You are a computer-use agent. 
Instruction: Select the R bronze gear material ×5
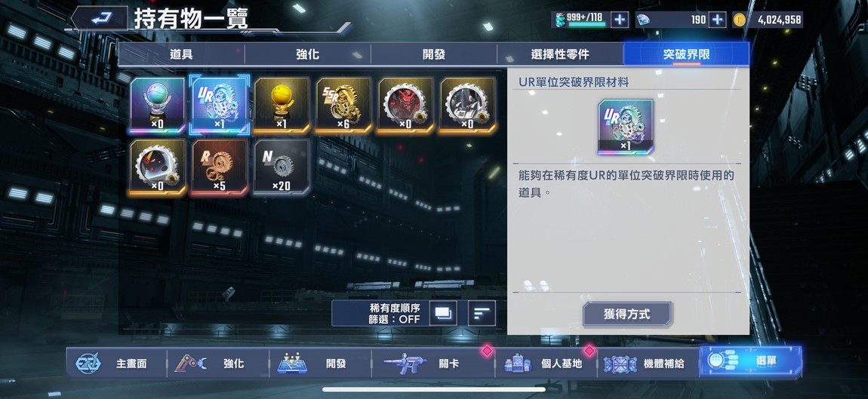coord(219,167)
